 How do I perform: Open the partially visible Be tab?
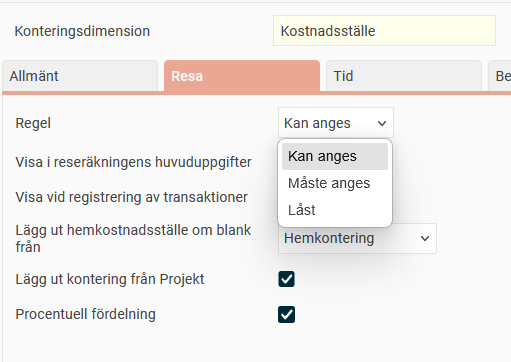tap(500, 76)
